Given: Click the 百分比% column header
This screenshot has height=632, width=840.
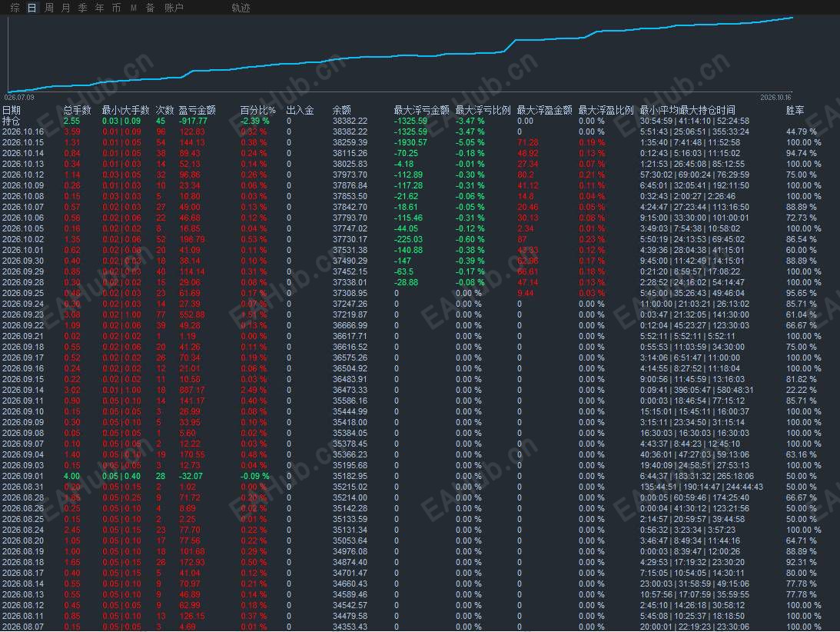Looking at the screenshot, I should click(x=257, y=111).
